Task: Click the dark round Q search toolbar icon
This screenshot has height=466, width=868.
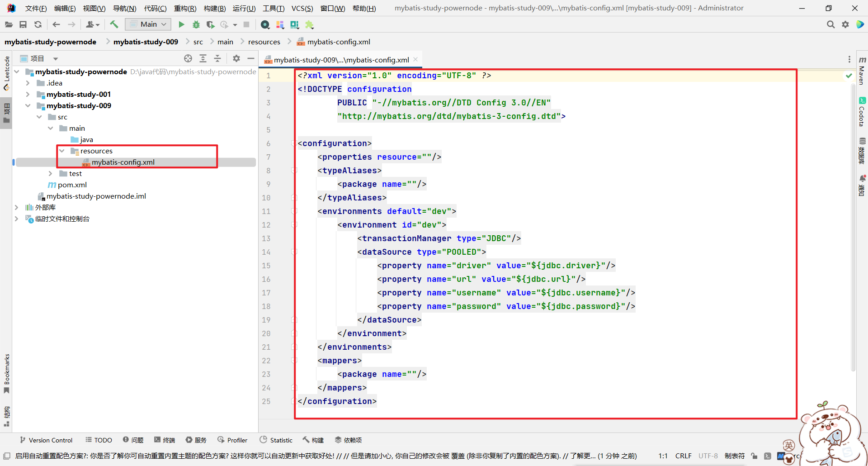Action: click(x=265, y=24)
